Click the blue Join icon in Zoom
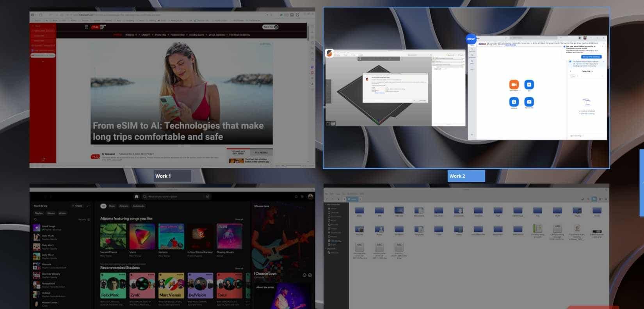644x309 pixels. pyautogui.click(x=529, y=85)
